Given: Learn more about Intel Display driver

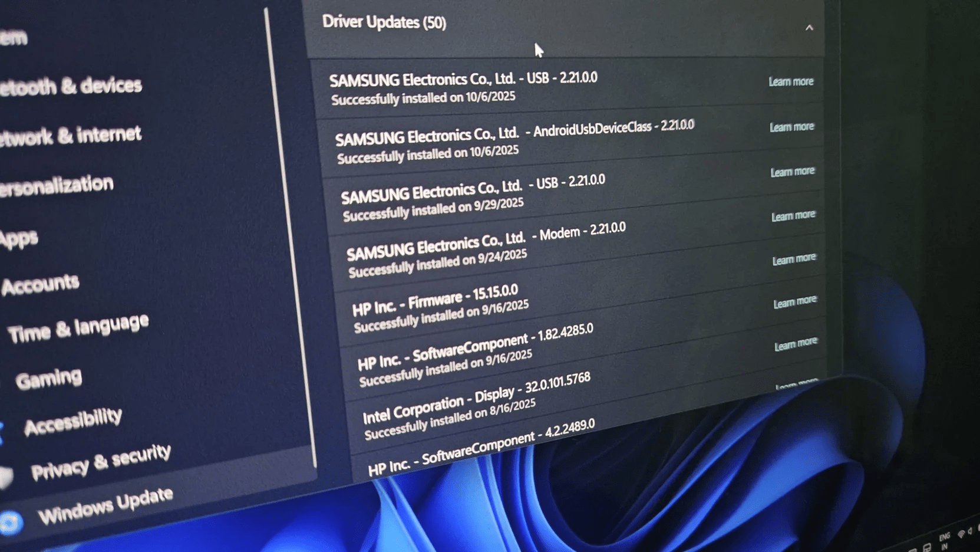Looking at the screenshot, I should click(x=796, y=344).
